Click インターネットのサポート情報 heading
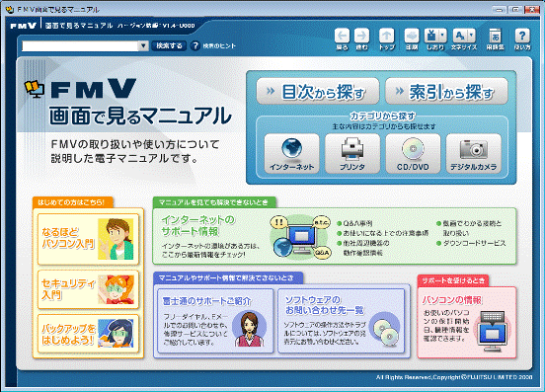The width and height of the screenshot is (545, 392). tap(198, 225)
